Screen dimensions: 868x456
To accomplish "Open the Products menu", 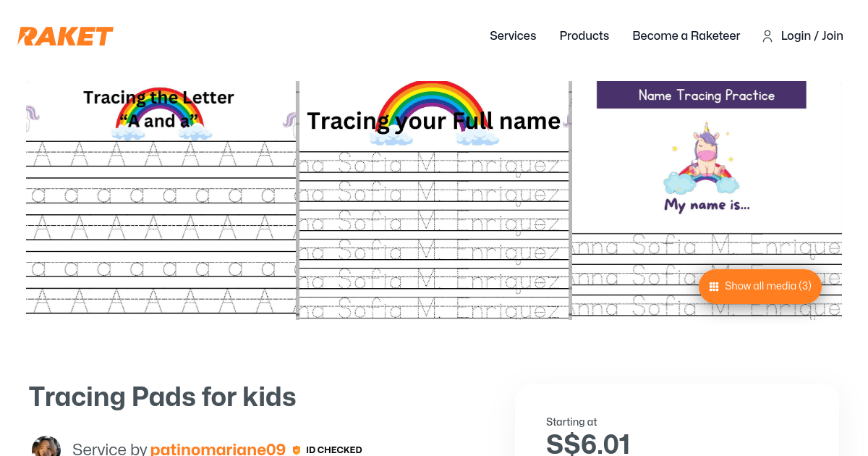I will 584,35.
